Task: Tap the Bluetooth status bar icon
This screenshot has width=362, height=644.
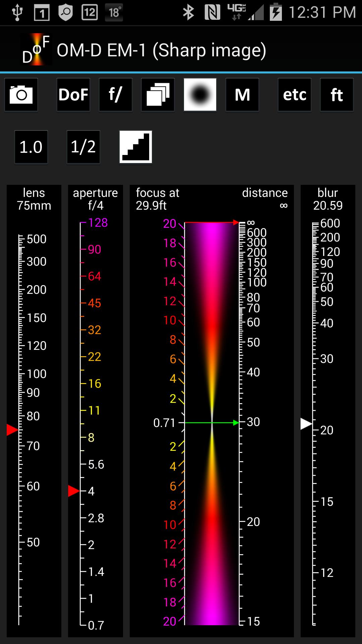Action: pyautogui.click(x=188, y=13)
